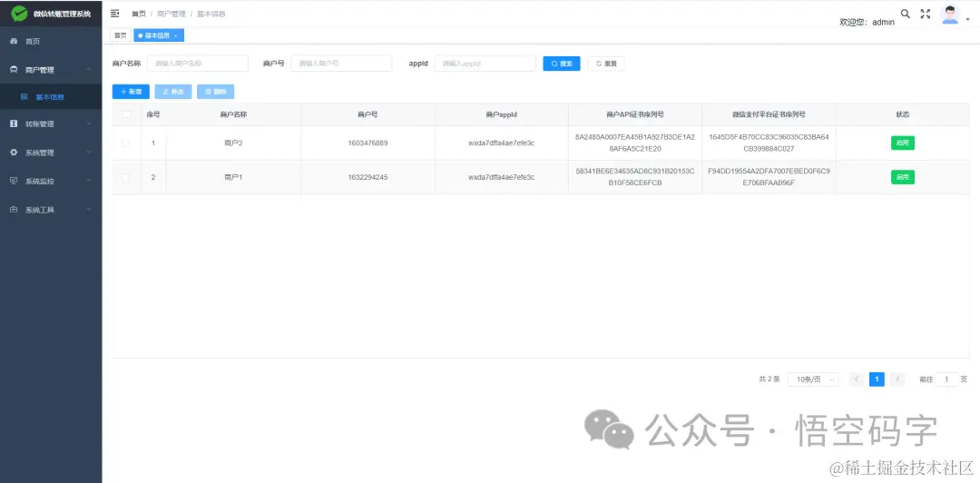980x483 pixels.
Task: Tick the checkbox for the 商户2 row
Action: pyautogui.click(x=125, y=143)
